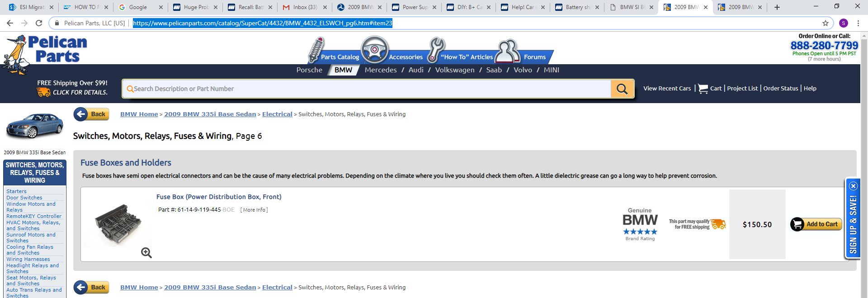The image size is (868, 298).
Task: Open the RemoteKEY Controller category
Action: click(x=34, y=217)
